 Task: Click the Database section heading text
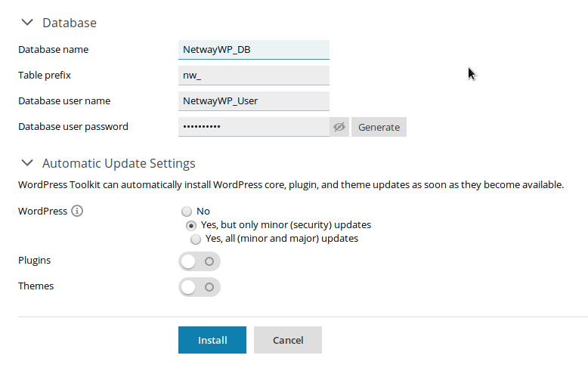pyautogui.click(x=70, y=23)
